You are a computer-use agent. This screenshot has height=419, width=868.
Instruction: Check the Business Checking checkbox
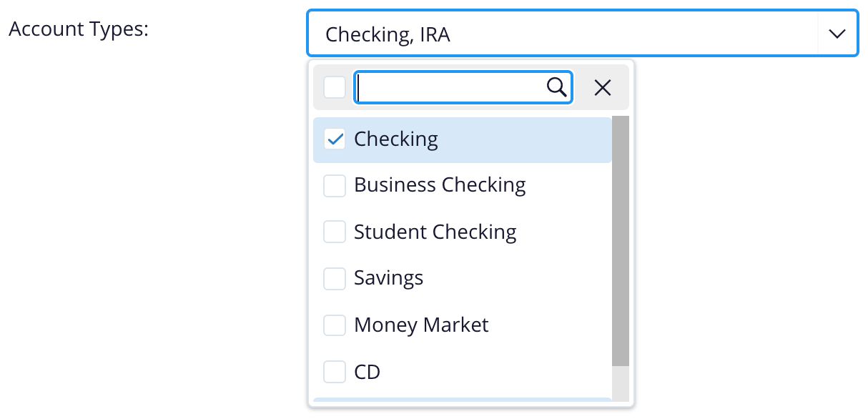pos(335,186)
